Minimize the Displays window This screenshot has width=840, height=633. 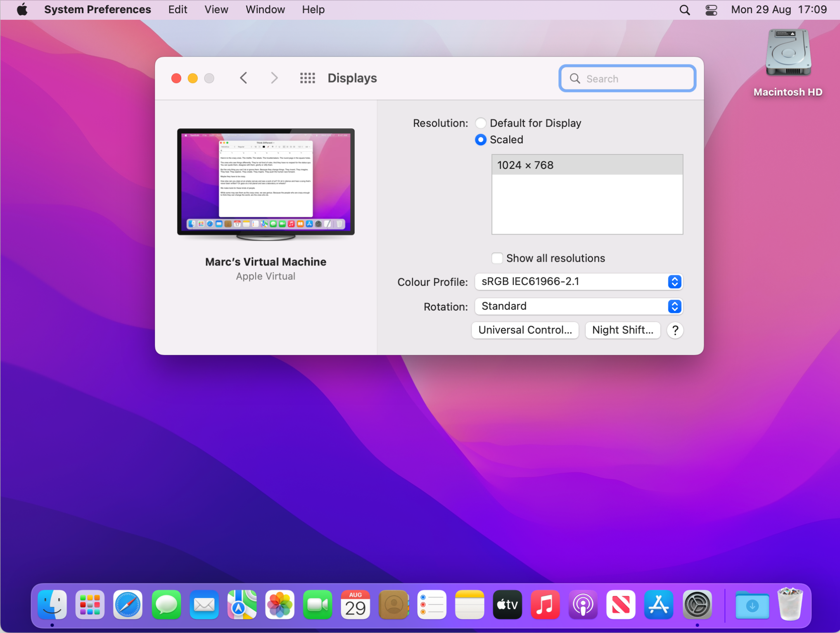coord(193,78)
